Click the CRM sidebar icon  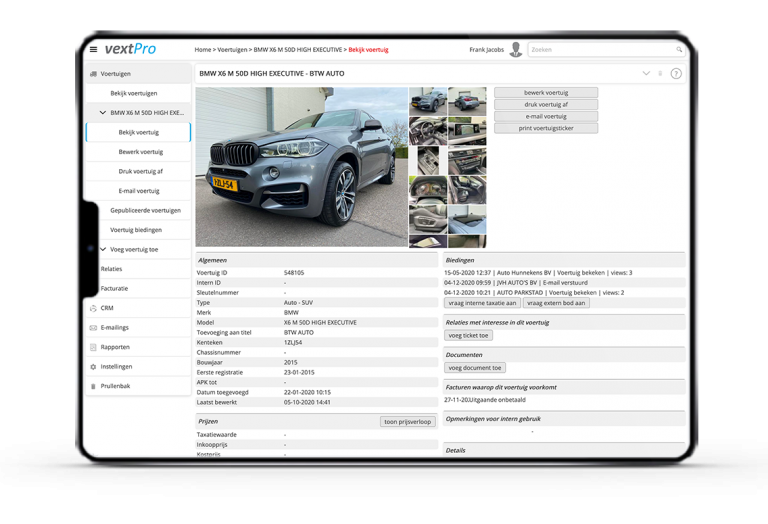(x=93, y=308)
